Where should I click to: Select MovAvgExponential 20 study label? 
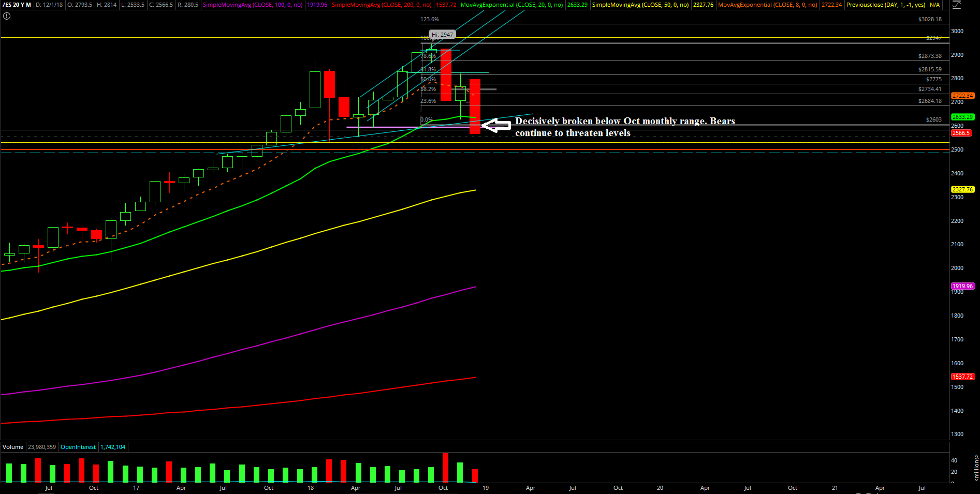(x=511, y=5)
